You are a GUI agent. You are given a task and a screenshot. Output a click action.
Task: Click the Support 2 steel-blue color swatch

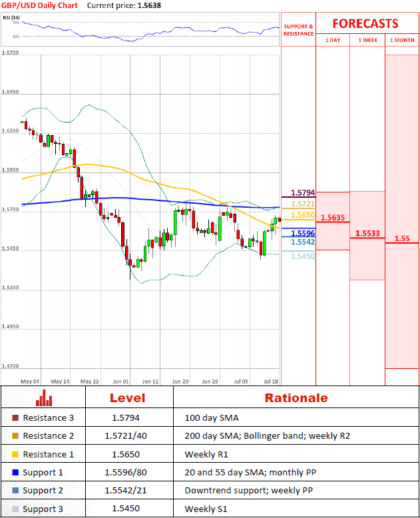(x=15, y=490)
